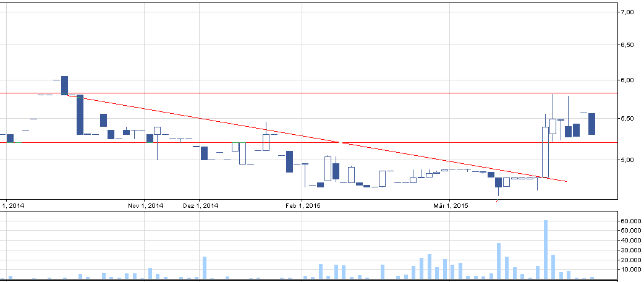Click the Feb 1, 2015 date label
The height and width of the screenshot is (282, 644).
(x=303, y=205)
